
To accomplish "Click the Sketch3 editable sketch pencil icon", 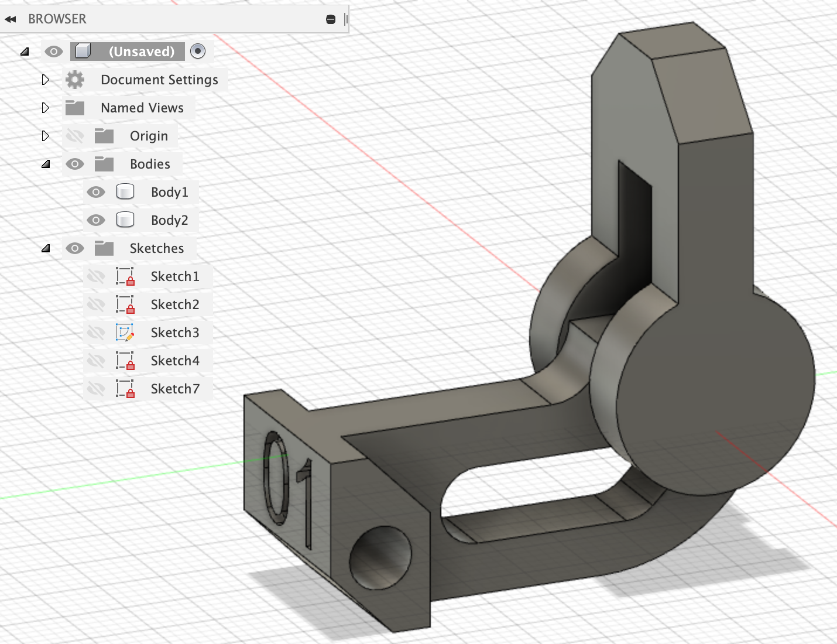I will click(x=125, y=333).
